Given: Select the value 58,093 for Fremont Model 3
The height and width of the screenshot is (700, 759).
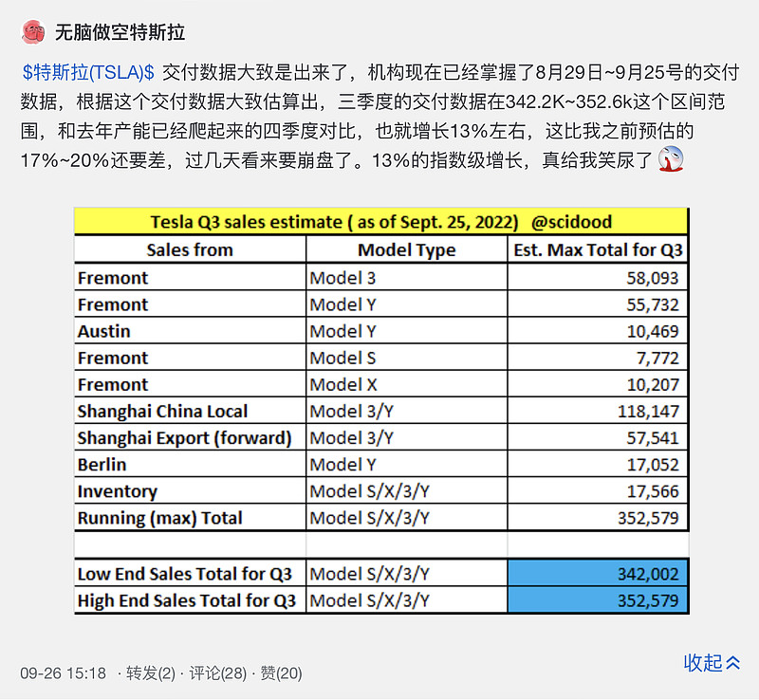Looking at the screenshot, I should click(x=653, y=278).
